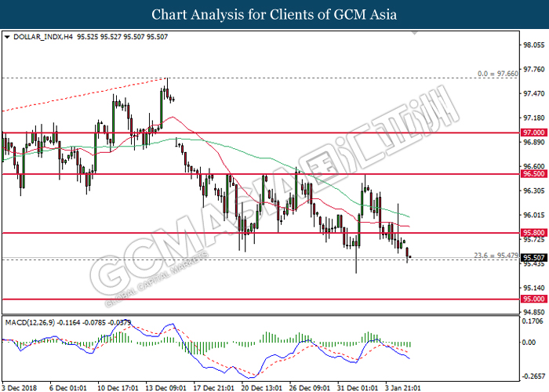549x392 pixels.
Task: Click the date label 6 Dec 01:01
Action: [68, 388]
